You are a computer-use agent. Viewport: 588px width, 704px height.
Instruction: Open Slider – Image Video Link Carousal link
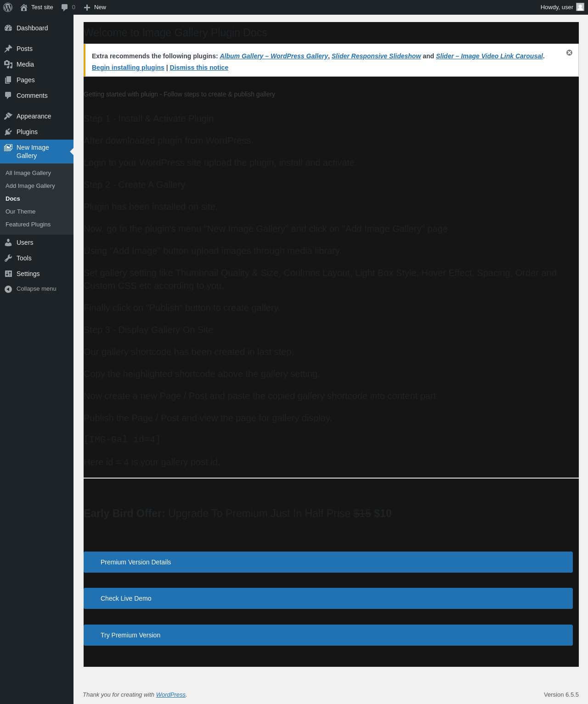point(489,56)
